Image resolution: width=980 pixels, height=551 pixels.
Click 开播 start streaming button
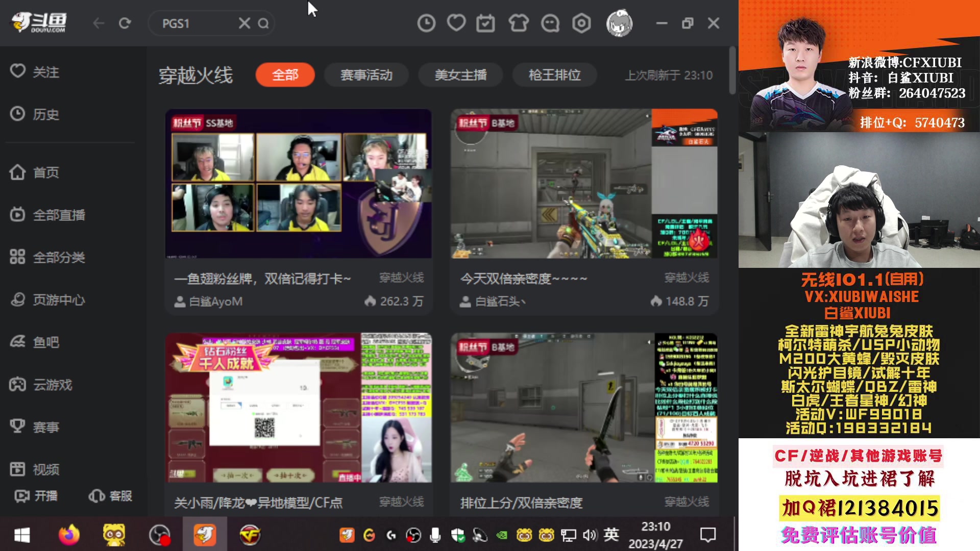coord(36,496)
